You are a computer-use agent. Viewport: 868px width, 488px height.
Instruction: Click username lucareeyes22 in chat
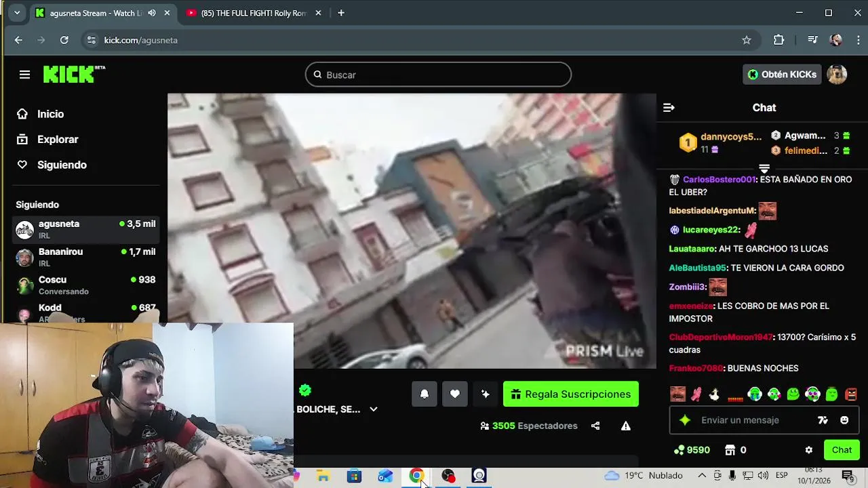[711, 230]
